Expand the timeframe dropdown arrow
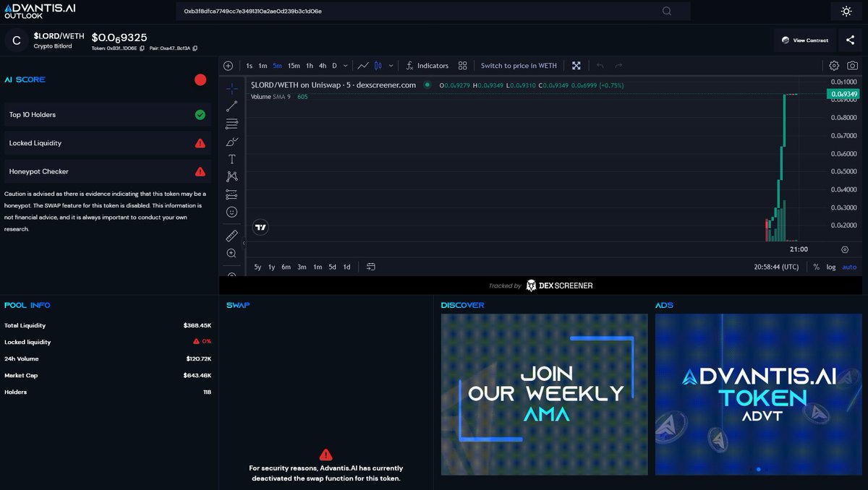Viewport: 868px width, 490px height. click(346, 66)
